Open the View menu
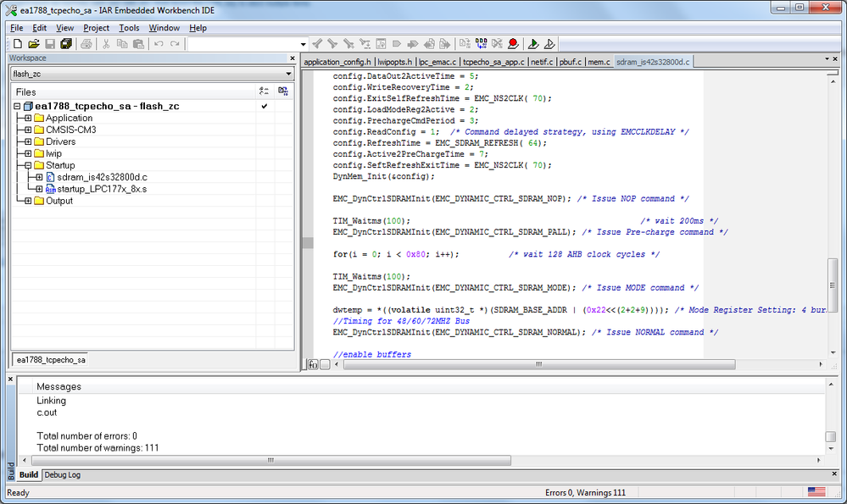Screen dimensions: 847x504 pyautogui.click(x=64, y=28)
